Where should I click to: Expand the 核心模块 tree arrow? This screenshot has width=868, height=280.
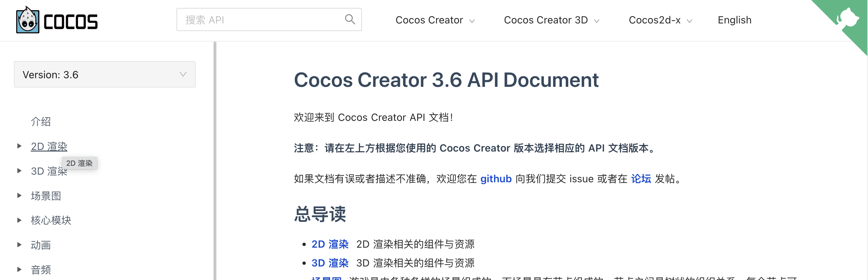(x=19, y=220)
